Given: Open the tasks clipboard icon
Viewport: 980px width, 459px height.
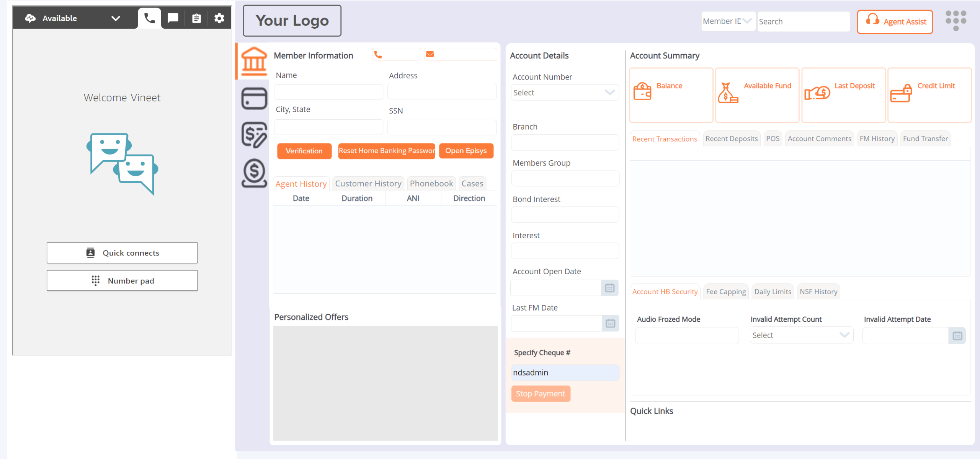Looking at the screenshot, I should coord(196,18).
